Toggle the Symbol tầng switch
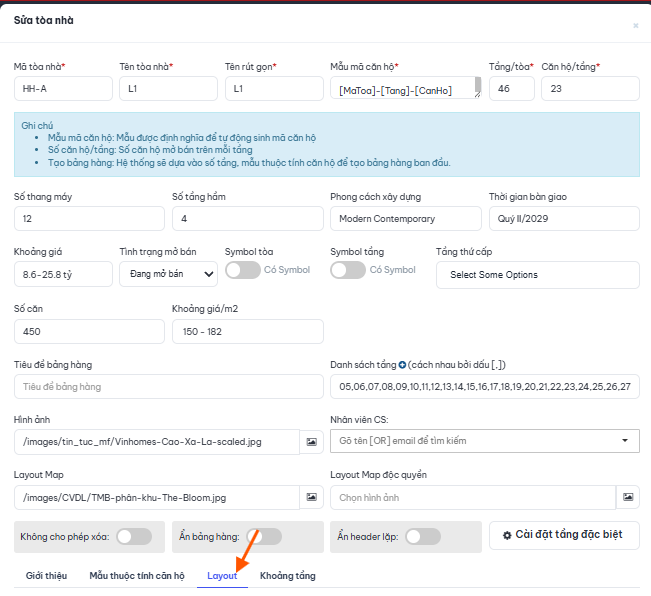Image resolution: width=651 pixels, height=596 pixels. tap(348, 270)
